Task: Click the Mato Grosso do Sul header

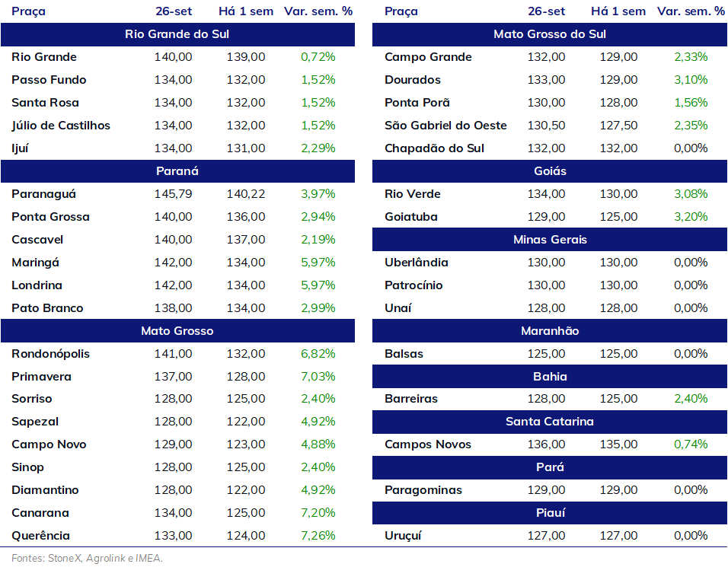Action: coord(550,34)
